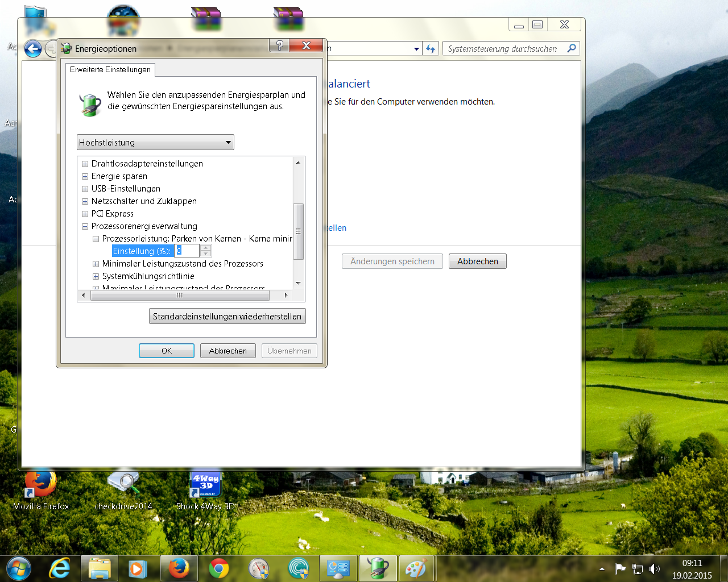Image resolution: width=728 pixels, height=582 pixels.
Task: Open the volume speaker tray icon
Action: (x=655, y=569)
